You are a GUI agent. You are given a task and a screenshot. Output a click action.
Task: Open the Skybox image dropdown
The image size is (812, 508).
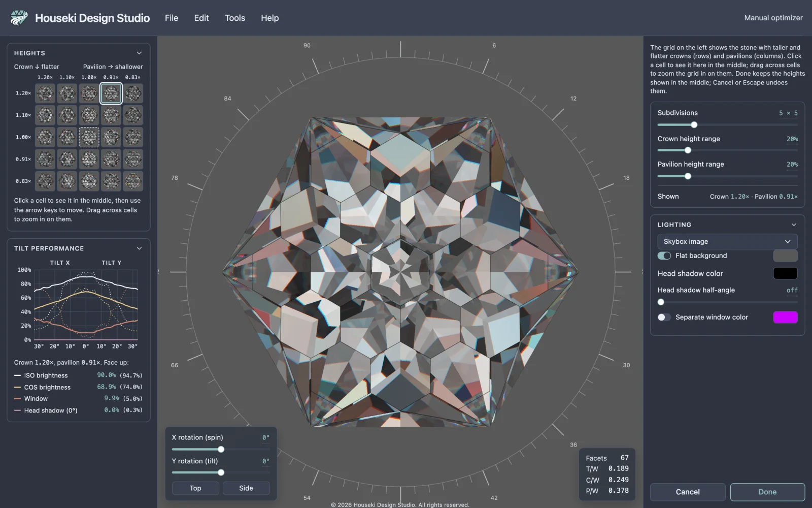(x=727, y=241)
